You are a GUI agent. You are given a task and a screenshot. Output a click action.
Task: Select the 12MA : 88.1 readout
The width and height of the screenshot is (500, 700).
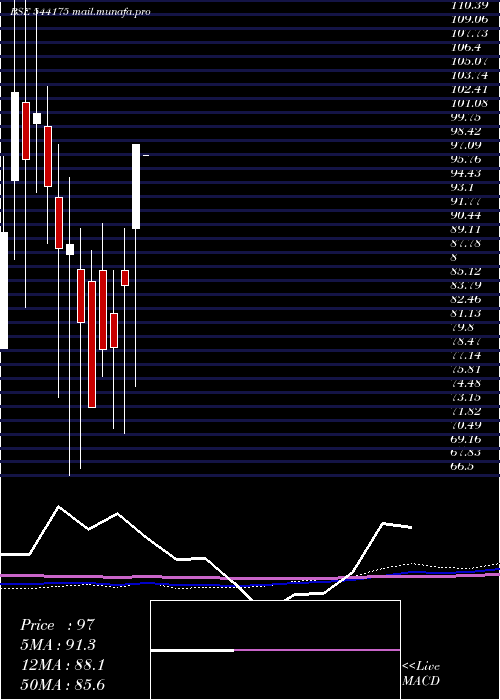click(x=62, y=665)
